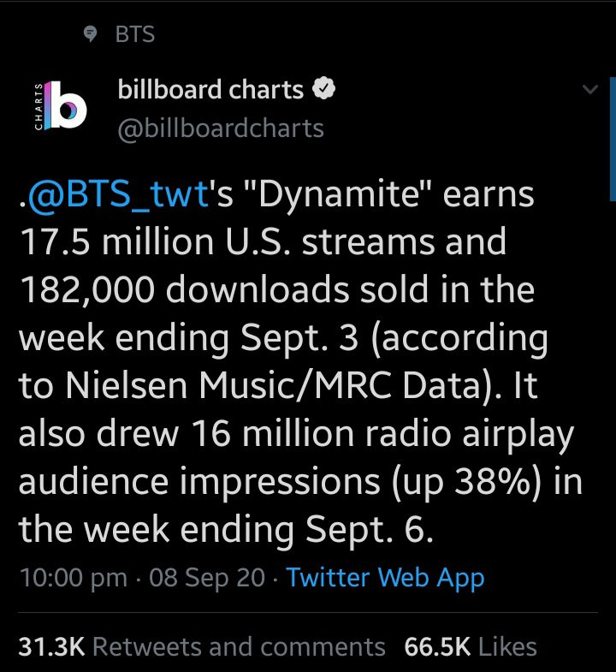Click the blue scrollbar on the right edge
Viewport: 616px width, 672px height.
tap(613, 139)
